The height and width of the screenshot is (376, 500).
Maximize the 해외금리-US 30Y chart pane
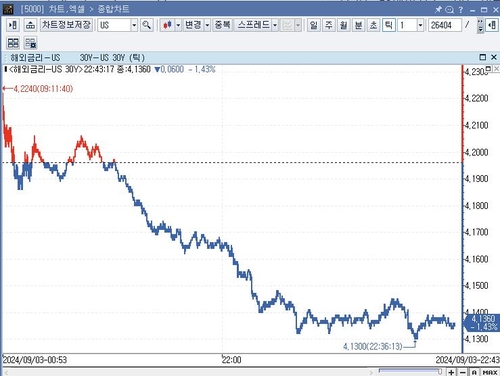coord(482,57)
